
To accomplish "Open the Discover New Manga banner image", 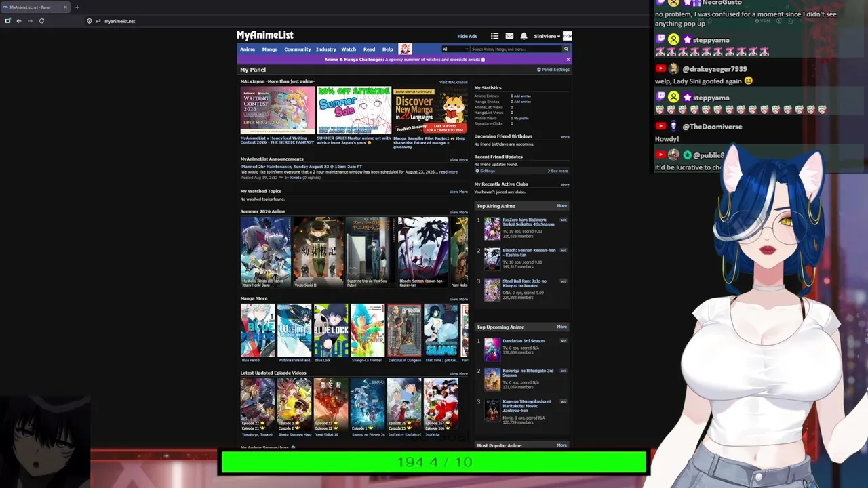I will (x=430, y=110).
